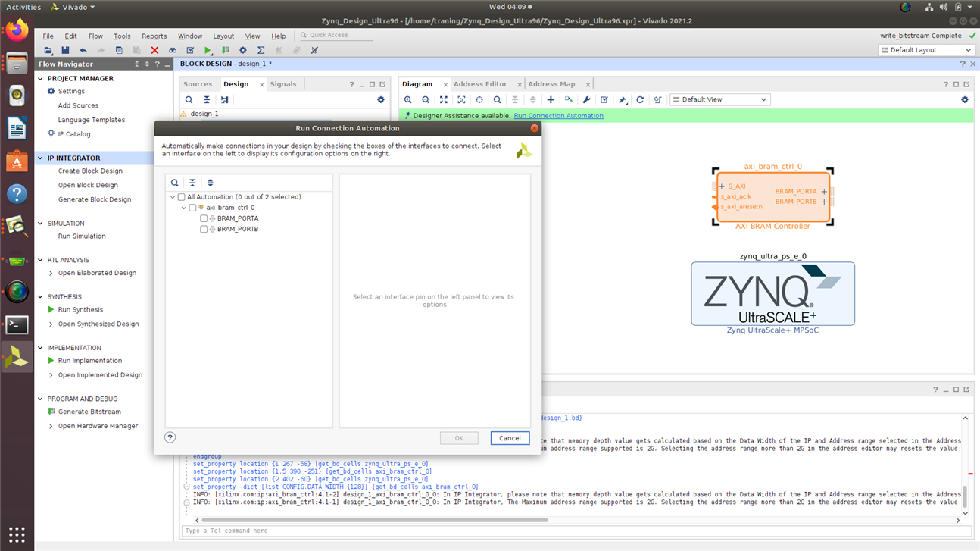The width and height of the screenshot is (980, 551).
Task: Click Run Synthesis in Flow Navigator
Action: [x=80, y=309]
